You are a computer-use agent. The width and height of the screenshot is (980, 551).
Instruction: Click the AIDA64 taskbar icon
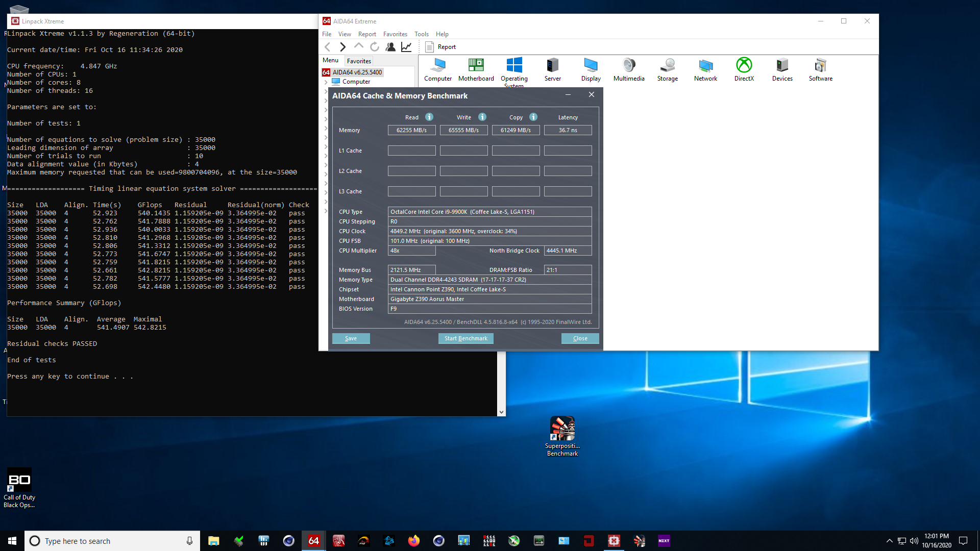(313, 541)
